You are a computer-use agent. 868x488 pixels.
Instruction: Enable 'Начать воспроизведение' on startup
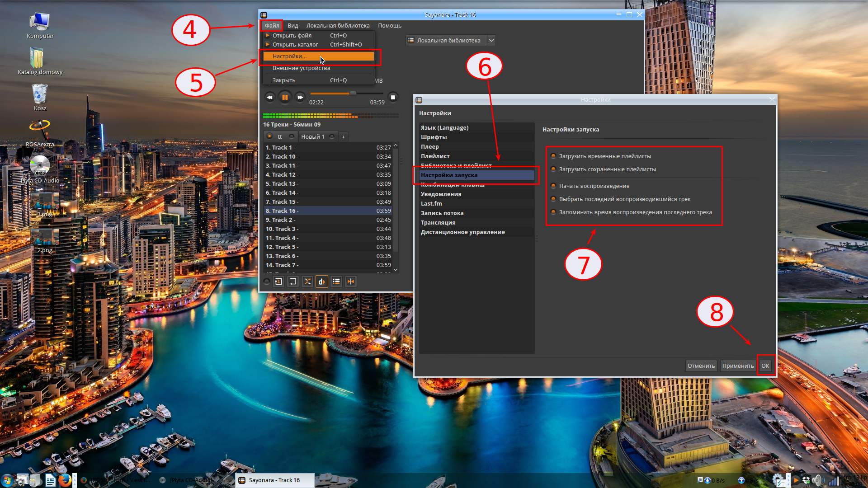553,186
